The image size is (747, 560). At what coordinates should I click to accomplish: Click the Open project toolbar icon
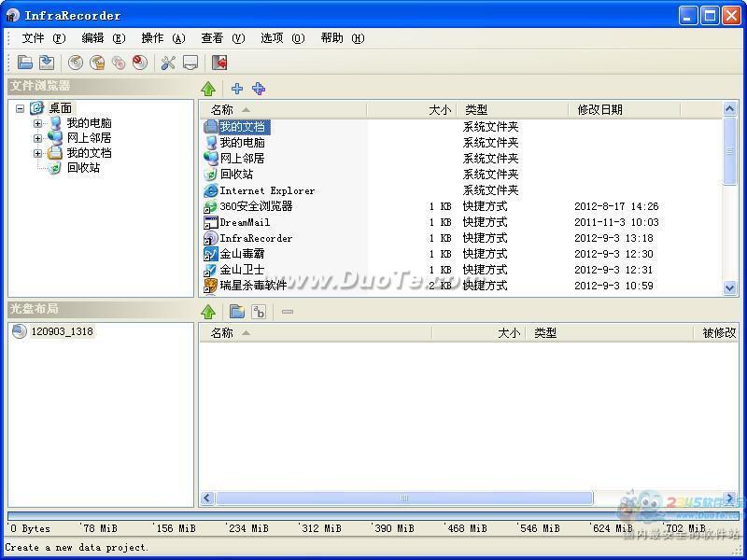pos(25,63)
